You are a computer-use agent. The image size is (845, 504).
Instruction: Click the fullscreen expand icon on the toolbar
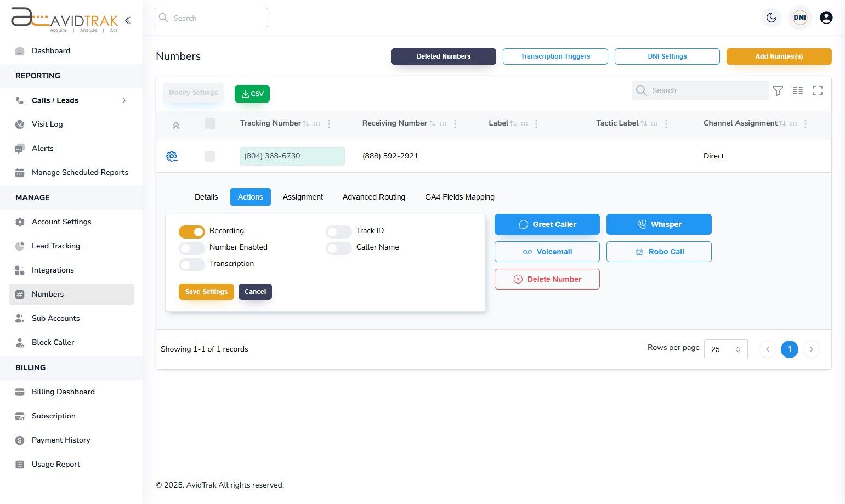click(x=818, y=90)
